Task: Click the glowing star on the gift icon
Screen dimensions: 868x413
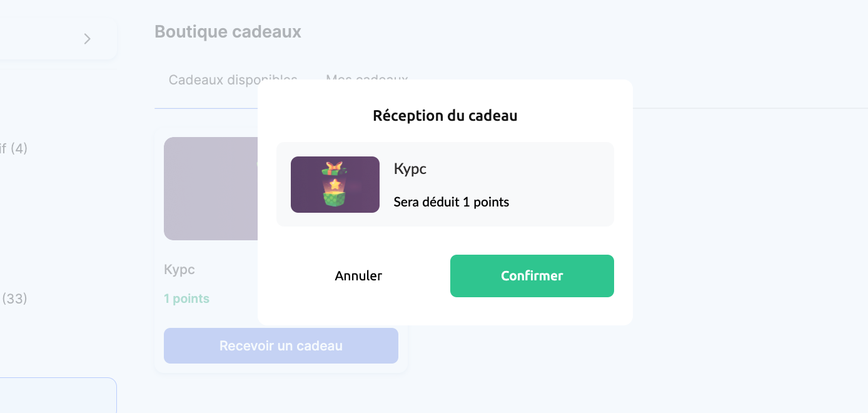Action: 336,185
